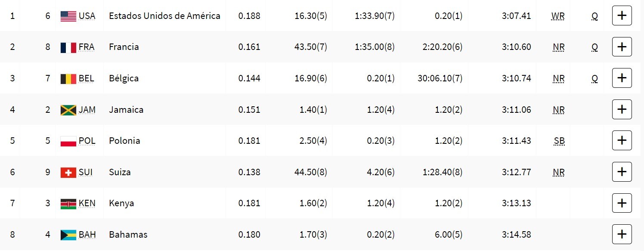Click the NR abbreviation in Suiza row

tap(559, 173)
